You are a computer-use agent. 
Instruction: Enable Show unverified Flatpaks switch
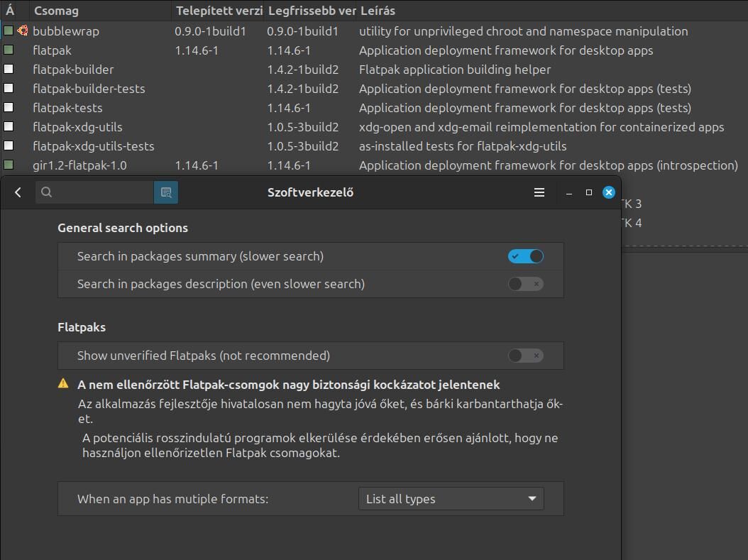(x=526, y=356)
